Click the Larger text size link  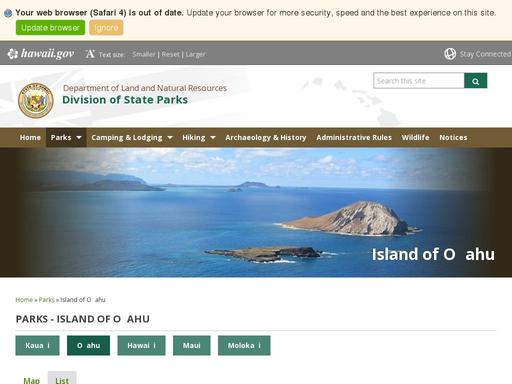[x=195, y=54]
